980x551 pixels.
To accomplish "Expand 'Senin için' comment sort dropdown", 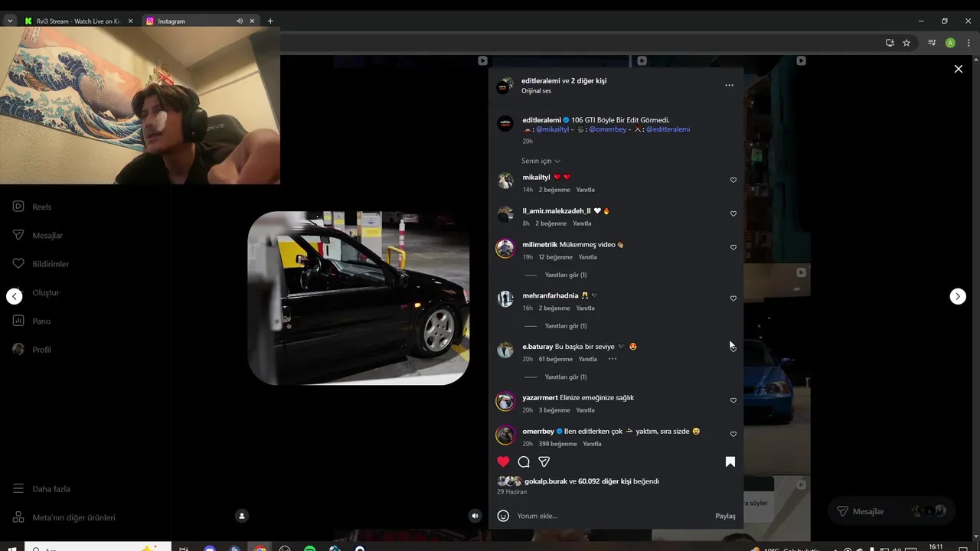I will pos(541,161).
